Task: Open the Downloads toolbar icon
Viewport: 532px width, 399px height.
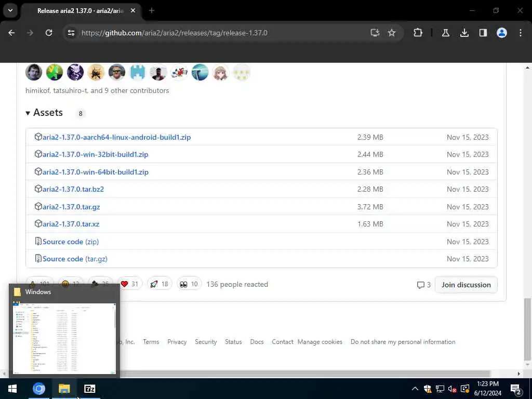Action: [464, 33]
